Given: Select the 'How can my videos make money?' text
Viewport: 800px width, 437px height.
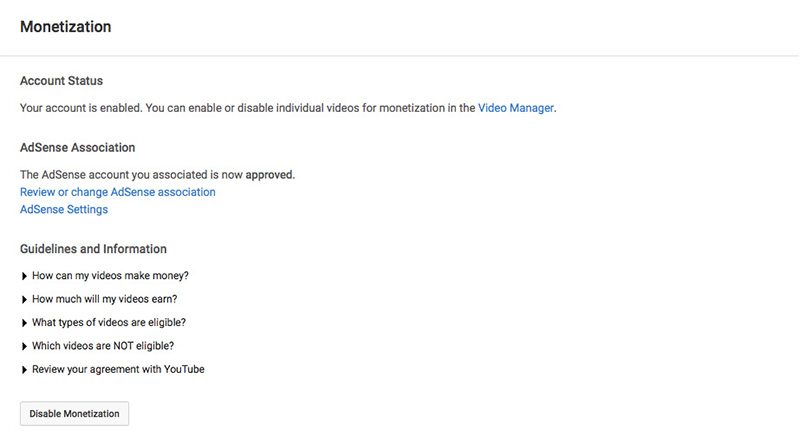Looking at the screenshot, I should point(111,275).
